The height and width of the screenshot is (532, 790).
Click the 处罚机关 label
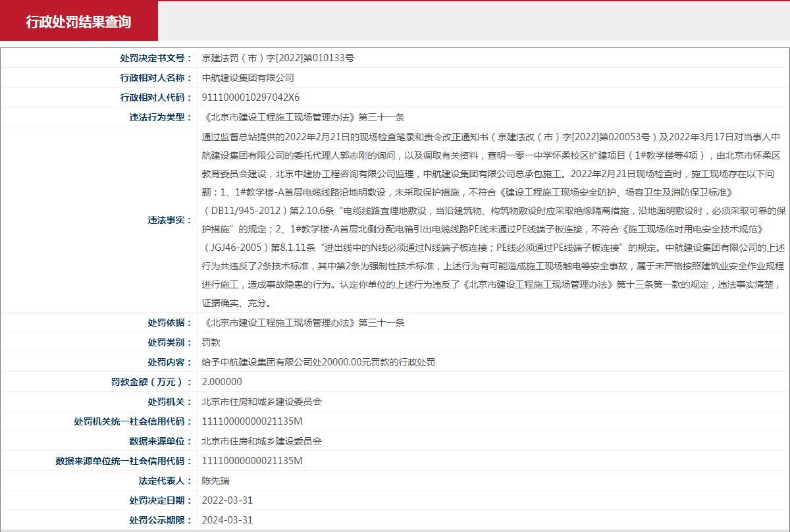click(170, 402)
